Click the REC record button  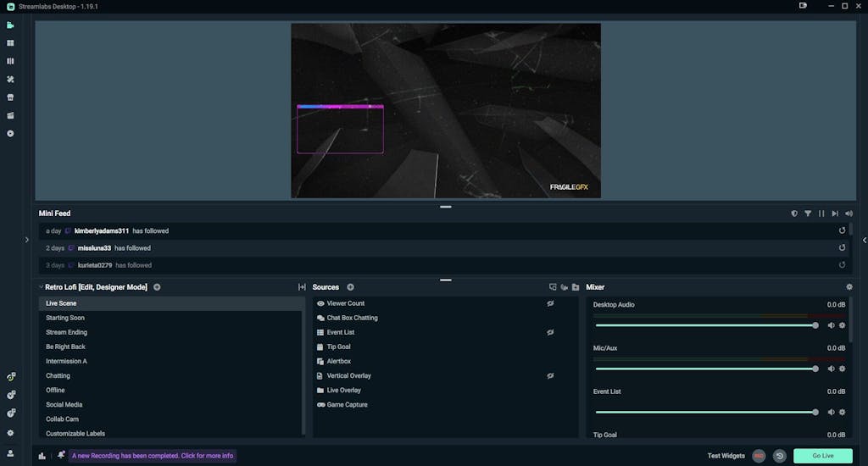click(x=759, y=456)
